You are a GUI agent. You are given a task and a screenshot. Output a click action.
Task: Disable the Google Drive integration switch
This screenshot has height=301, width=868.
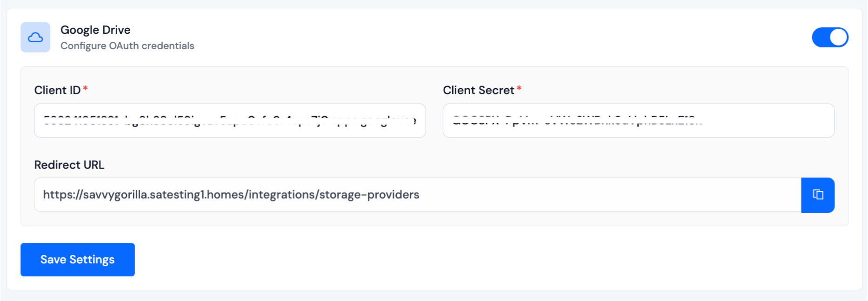pyautogui.click(x=830, y=37)
